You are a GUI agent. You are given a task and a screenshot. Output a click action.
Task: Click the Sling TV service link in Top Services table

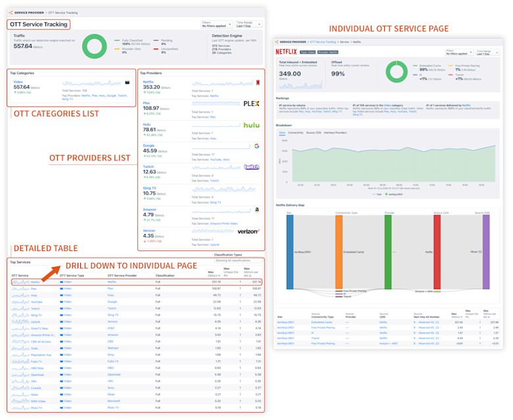click(x=36, y=315)
